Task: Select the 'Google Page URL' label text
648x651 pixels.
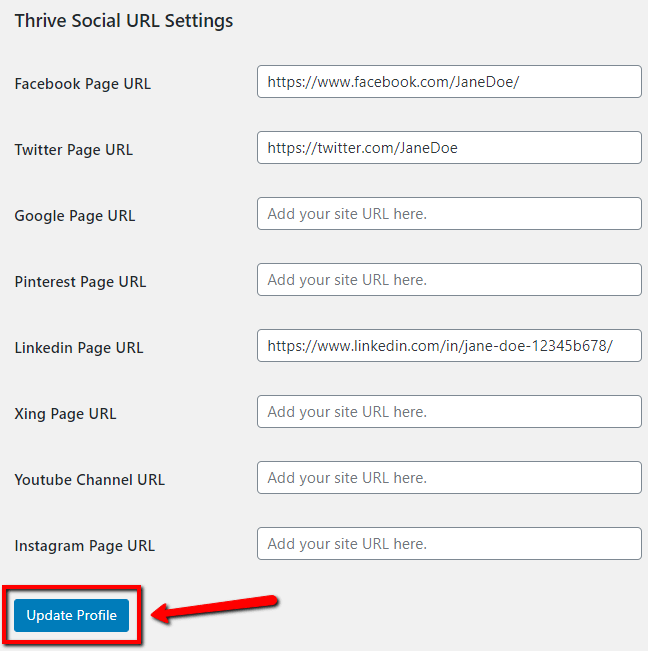Action: click(x=75, y=216)
